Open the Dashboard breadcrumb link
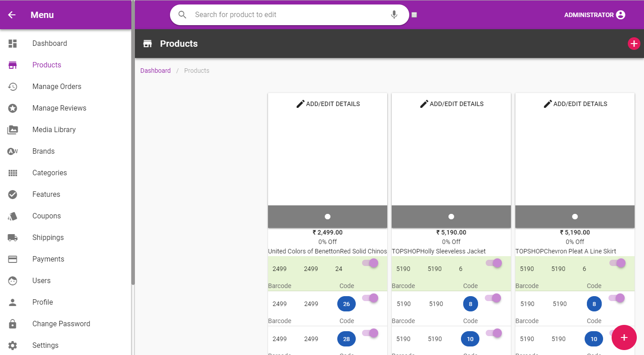 (x=155, y=71)
